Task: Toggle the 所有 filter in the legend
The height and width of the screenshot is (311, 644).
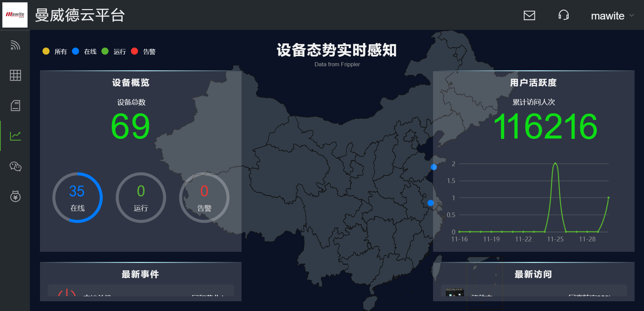Action: 55,51
